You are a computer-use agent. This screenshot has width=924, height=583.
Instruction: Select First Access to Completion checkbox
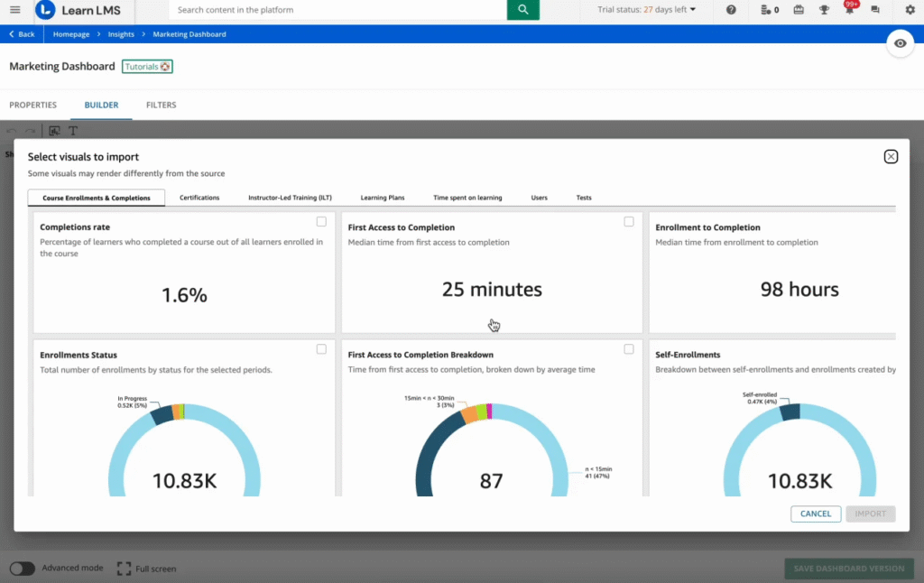(629, 222)
